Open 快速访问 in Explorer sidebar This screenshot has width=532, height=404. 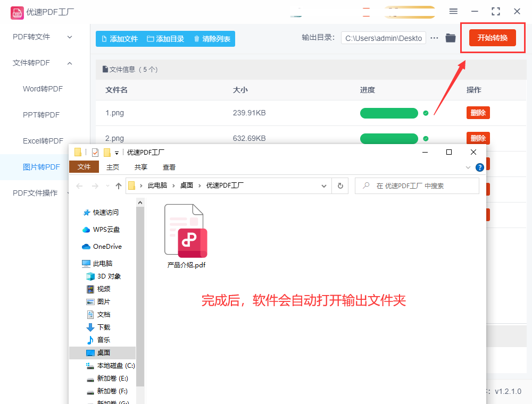pos(101,213)
